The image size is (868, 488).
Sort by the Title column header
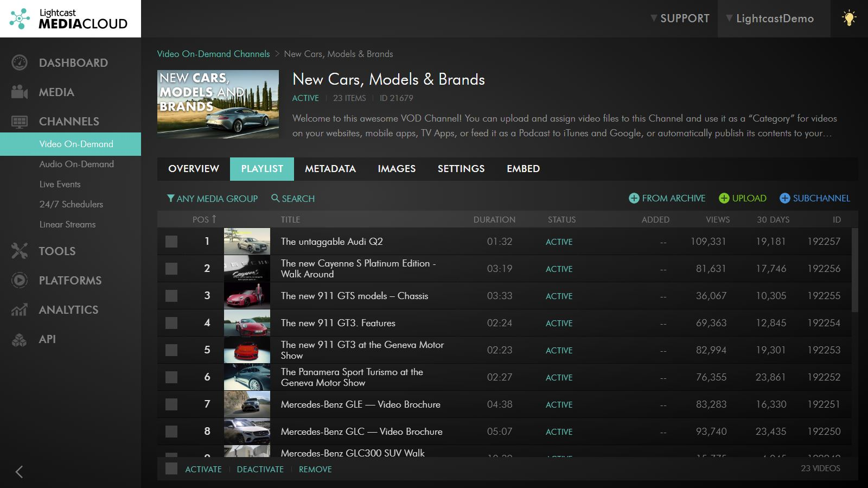click(290, 219)
